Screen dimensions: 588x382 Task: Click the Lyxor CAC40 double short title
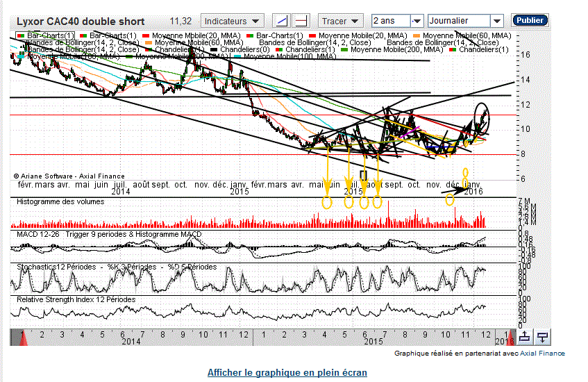pos(81,22)
